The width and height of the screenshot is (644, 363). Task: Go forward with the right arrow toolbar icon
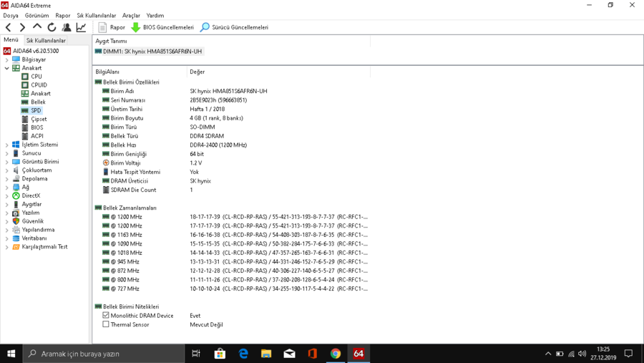coord(22,27)
